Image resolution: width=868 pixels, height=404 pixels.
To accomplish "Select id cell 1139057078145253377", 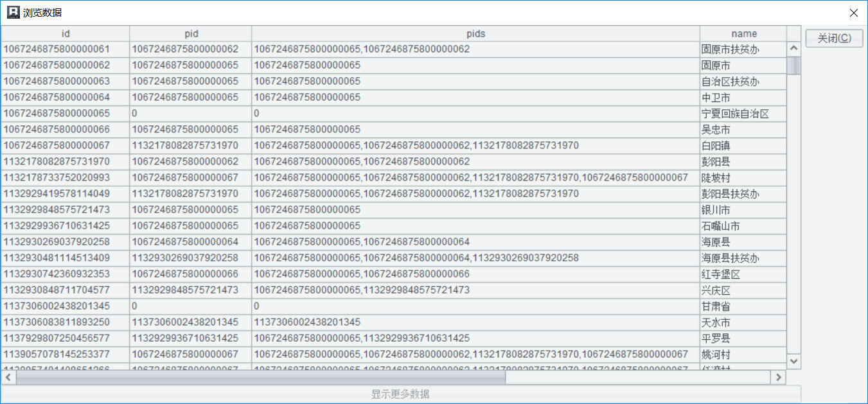I will click(66, 355).
